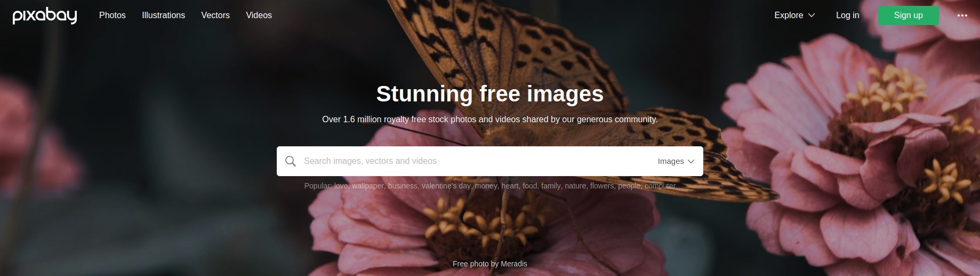Browse the Vectors section
Screen dimensions: 980x276
tap(215, 15)
